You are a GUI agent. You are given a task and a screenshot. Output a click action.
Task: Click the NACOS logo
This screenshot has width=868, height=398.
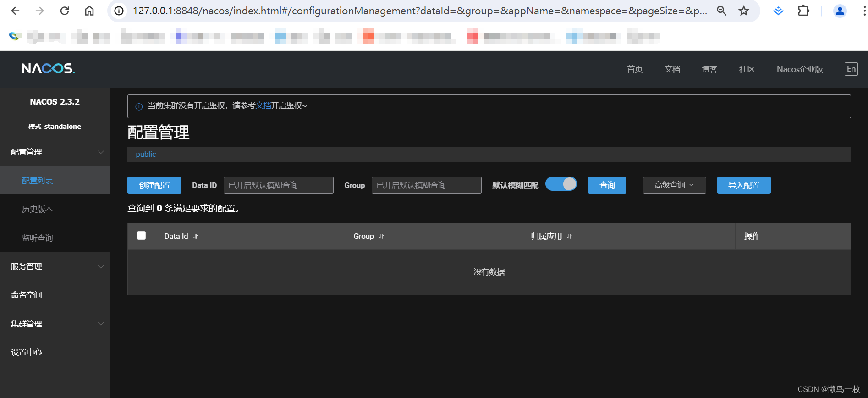click(48, 69)
